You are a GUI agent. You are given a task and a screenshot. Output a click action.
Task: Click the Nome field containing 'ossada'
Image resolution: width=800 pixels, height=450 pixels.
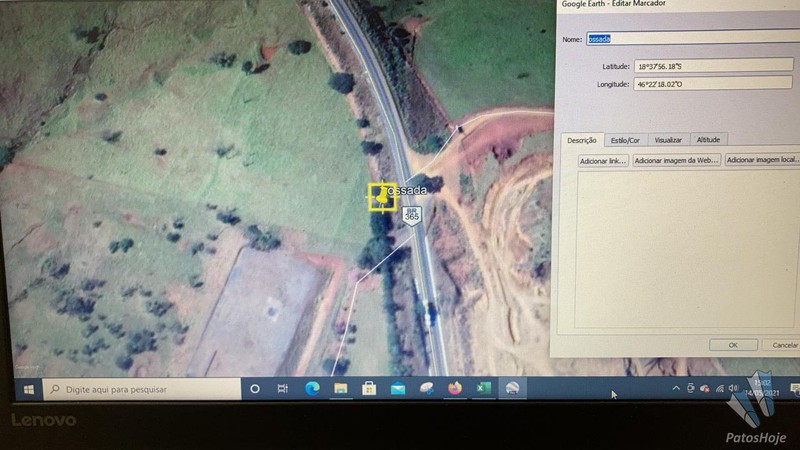pos(693,38)
